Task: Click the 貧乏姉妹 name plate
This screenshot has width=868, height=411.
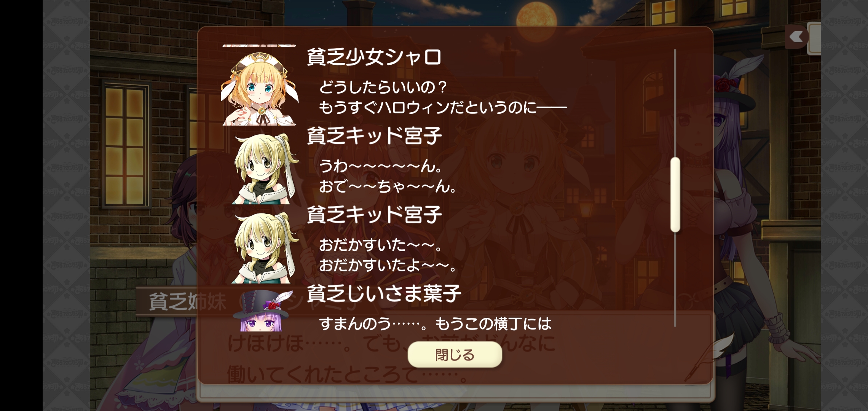Action: 187,302
